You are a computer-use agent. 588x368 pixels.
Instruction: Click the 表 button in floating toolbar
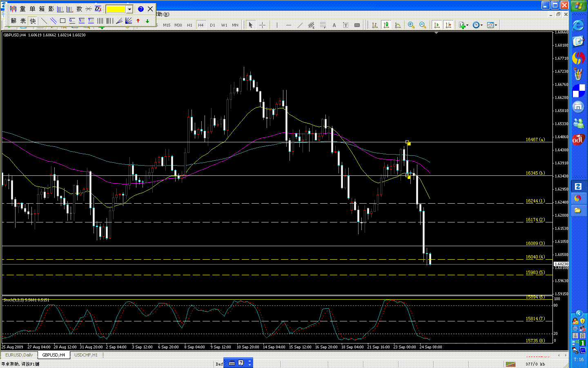click(23, 20)
